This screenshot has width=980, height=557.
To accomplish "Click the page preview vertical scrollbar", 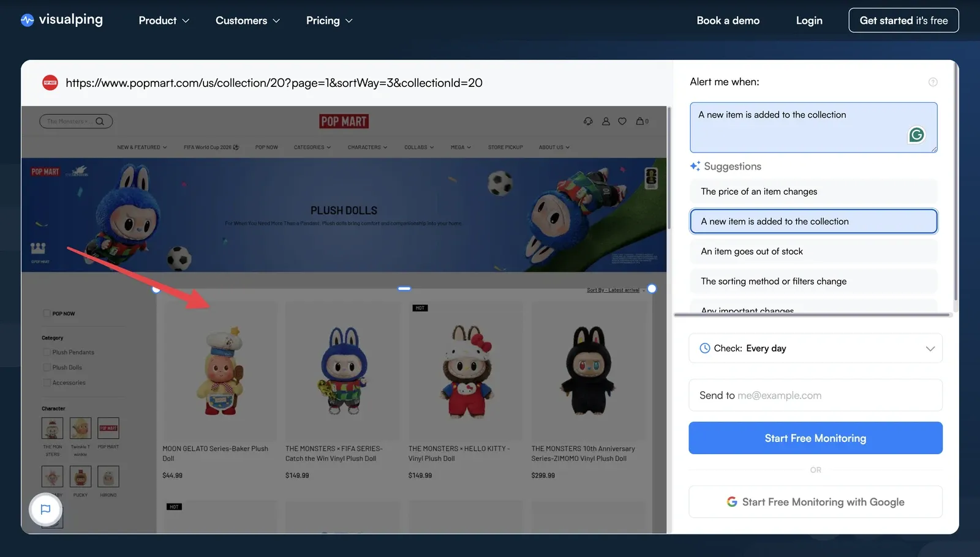I will click(669, 168).
